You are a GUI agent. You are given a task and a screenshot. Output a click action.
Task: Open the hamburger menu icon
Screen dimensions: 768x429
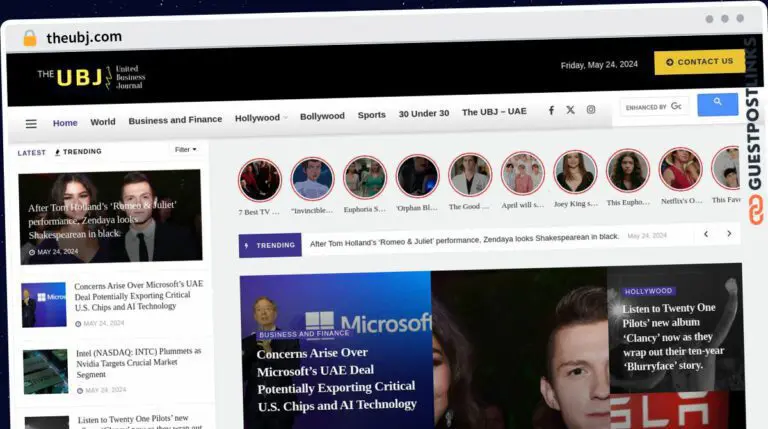pyautogui.click(x=31, y=124)
